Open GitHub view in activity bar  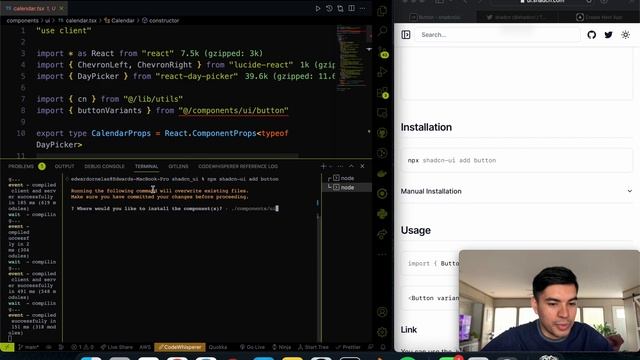pyautogui.click(x=382, y=133)
